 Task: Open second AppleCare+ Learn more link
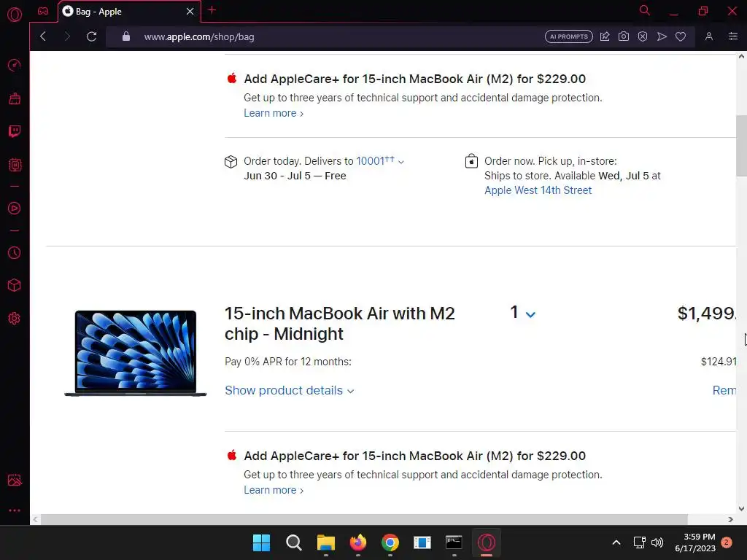coord(274,491)
